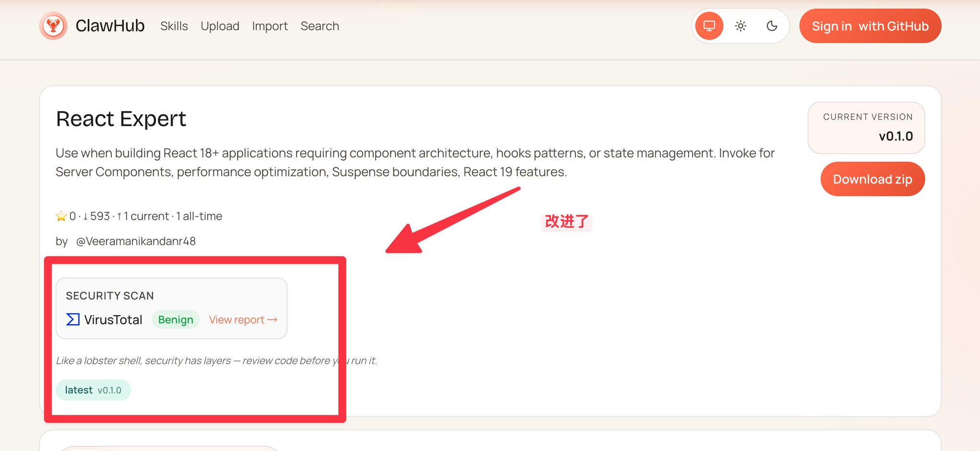The image size is (980, 451).
Task: Download the skill zip file
Action: pyautogui.click(x=873, y=179)
